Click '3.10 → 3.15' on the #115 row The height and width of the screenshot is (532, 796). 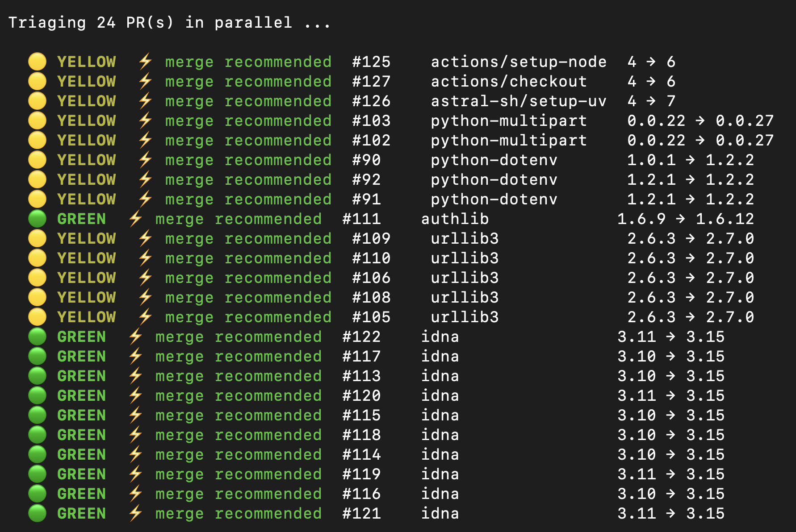point(671,415)
